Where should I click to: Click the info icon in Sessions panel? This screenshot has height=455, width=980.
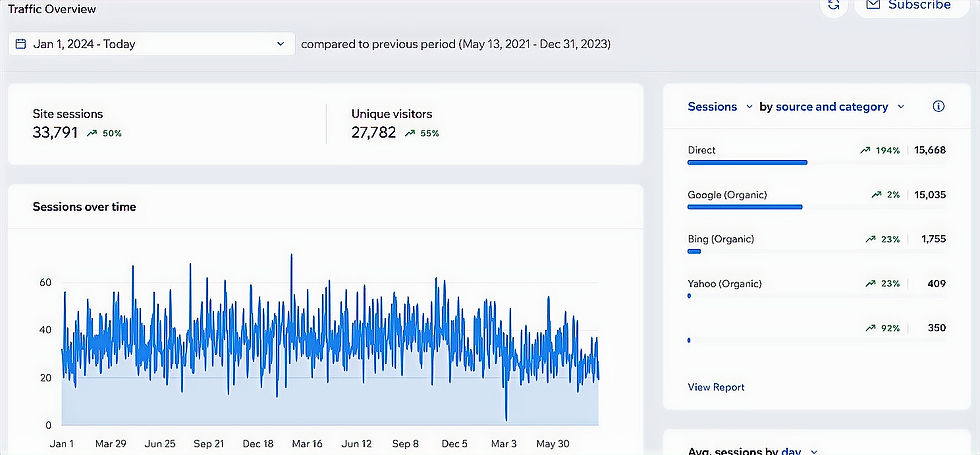pyautogui.click(x=938, y=106)
